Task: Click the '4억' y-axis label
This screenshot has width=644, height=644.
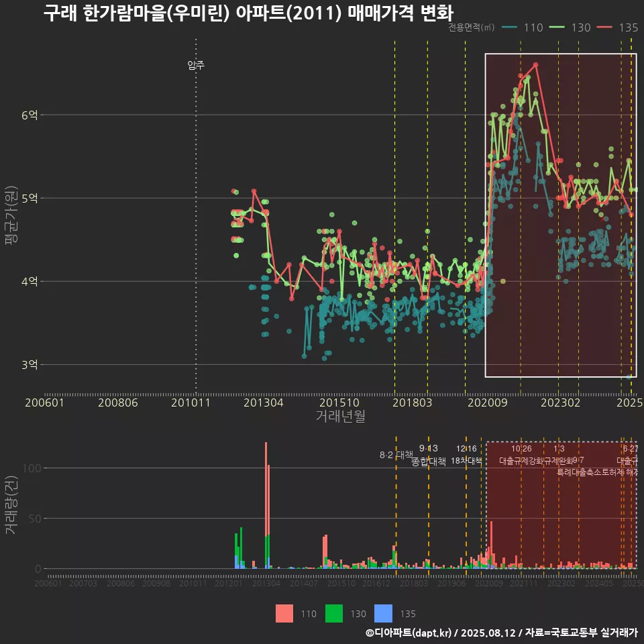Action: tap(30, 281)
